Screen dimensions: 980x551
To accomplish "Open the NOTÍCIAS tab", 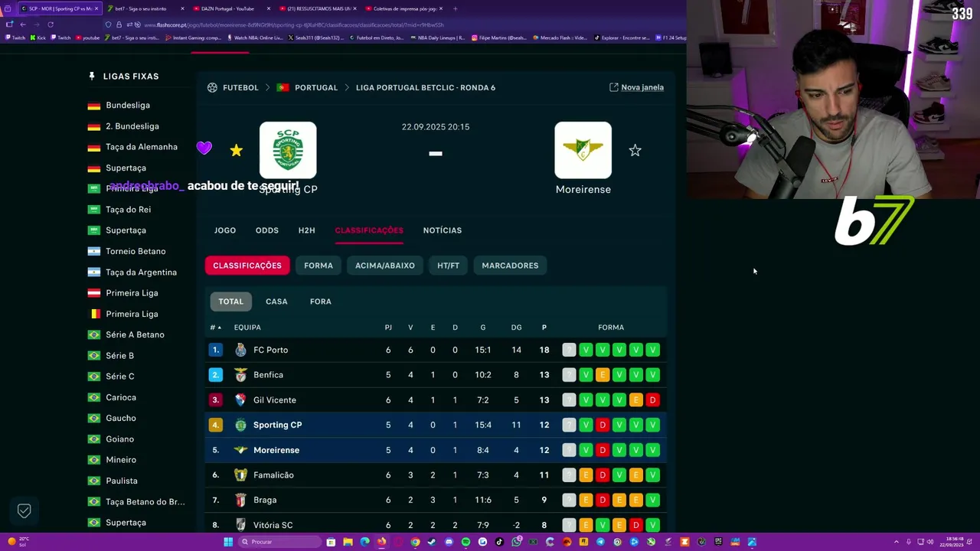I will pos(443,230).
